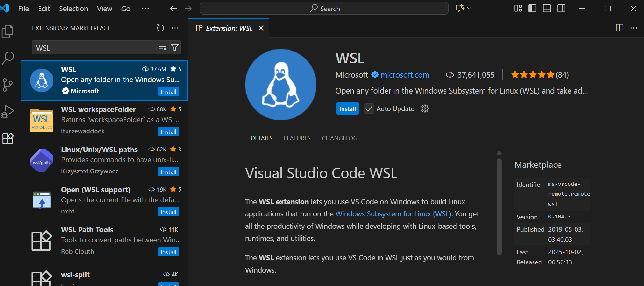The width and height of the screenshot is (644, 286).
Task: Open Source Control view
Action: tap(8, 85)
